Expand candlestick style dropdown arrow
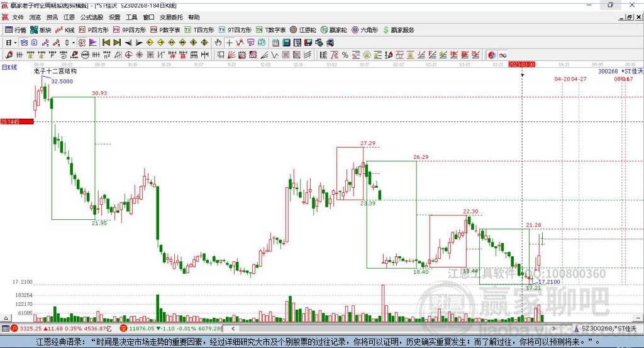The height and width of the screenshot is (348, 644). (x=74, y=43)
